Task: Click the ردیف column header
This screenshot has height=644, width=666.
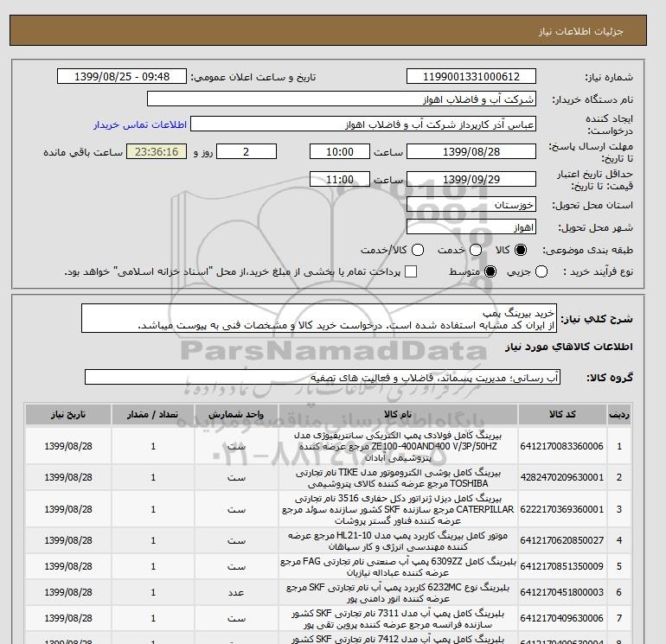Action: point(619,414)
